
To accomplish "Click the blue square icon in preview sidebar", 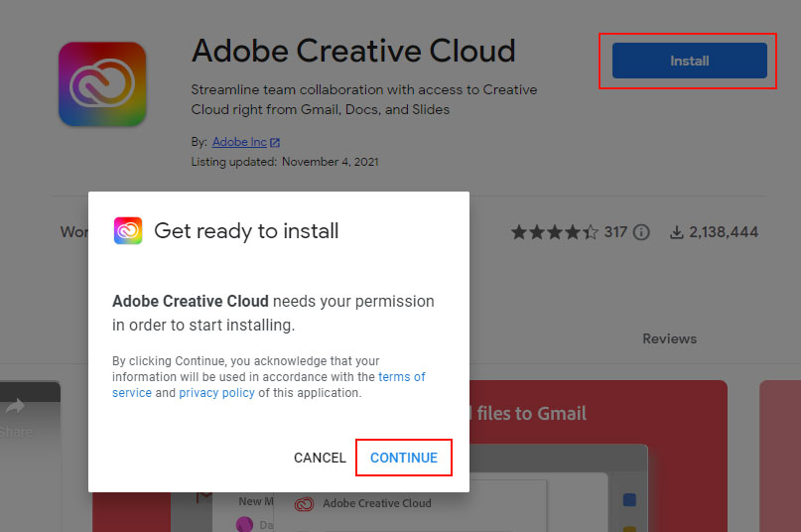I will point(628,500).
